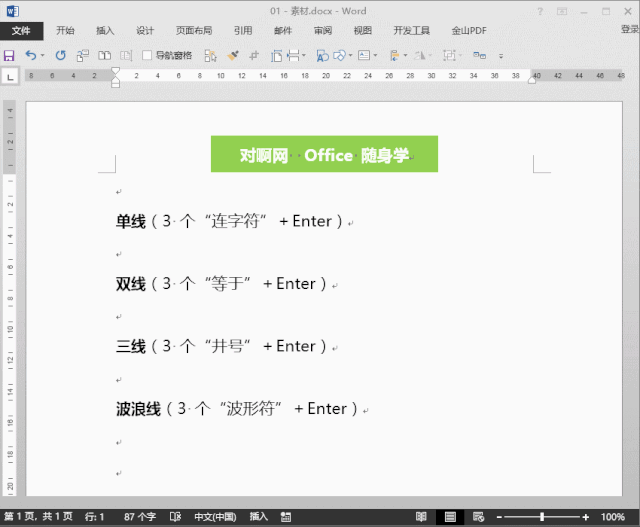Open the align objects dropdown arrow
Image resolution: width=640 pixels, height=527 pixels.
[405, 55]
